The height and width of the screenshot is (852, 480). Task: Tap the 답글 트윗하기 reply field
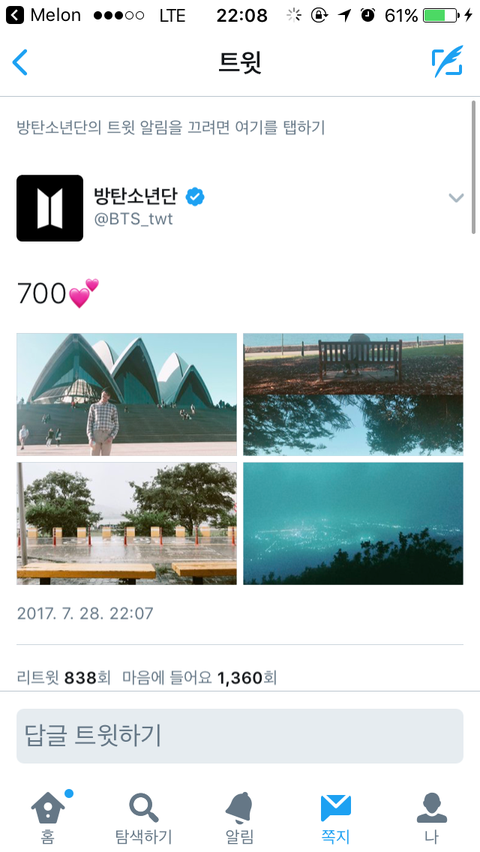click(240, 736)
